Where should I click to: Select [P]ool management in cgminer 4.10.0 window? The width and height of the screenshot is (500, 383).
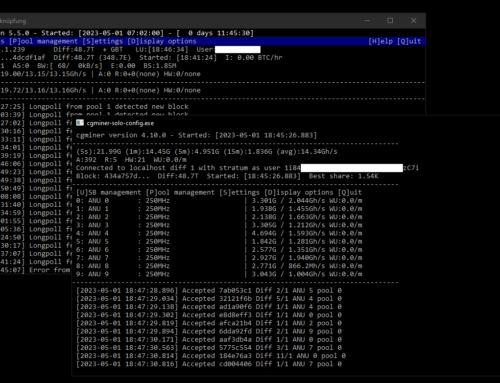coord(180,192)
